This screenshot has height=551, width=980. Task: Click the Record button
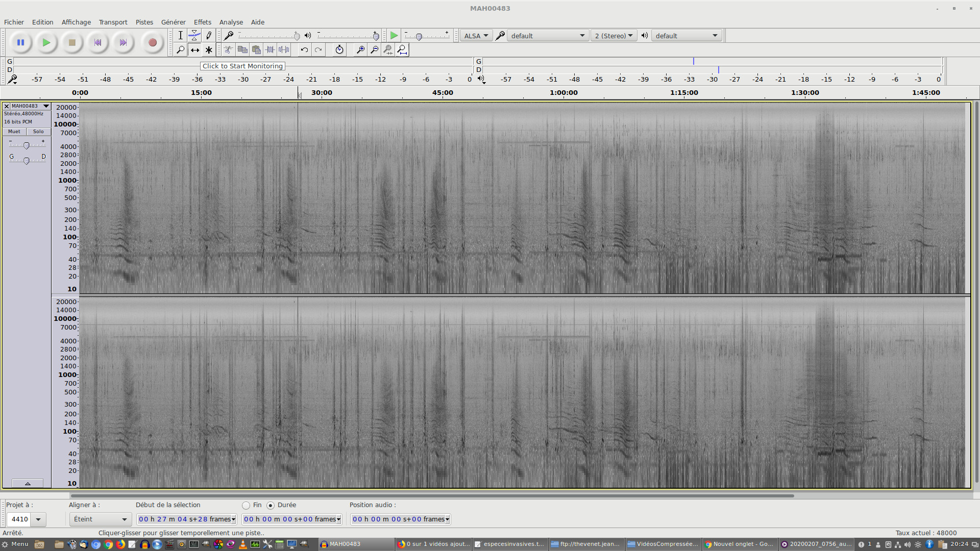(x=152, y=43)
